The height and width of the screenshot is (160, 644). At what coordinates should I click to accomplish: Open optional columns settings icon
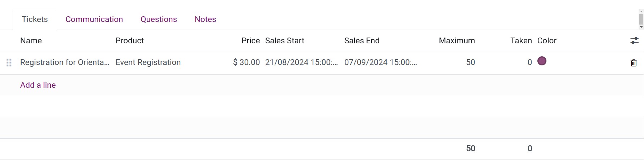(634, 40)
